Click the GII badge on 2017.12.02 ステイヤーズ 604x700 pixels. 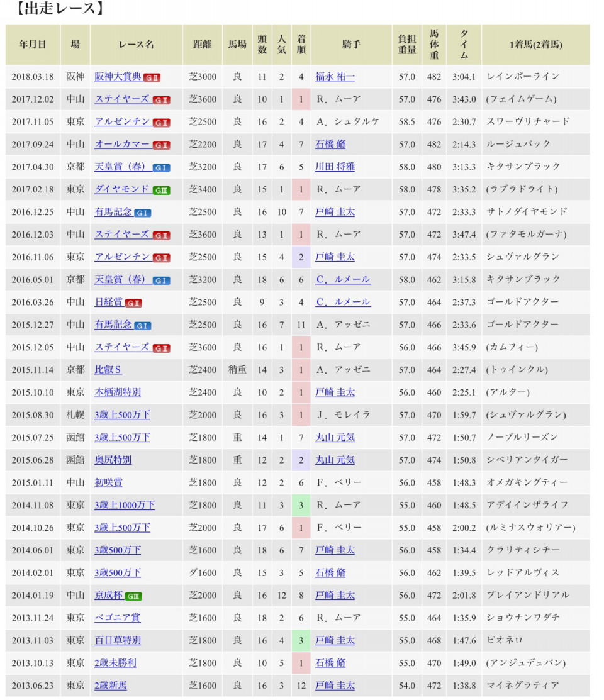161,100
